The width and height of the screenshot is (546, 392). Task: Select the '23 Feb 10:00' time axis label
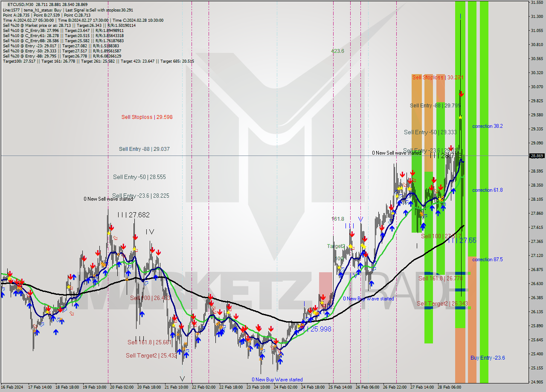tap(258, 387)
